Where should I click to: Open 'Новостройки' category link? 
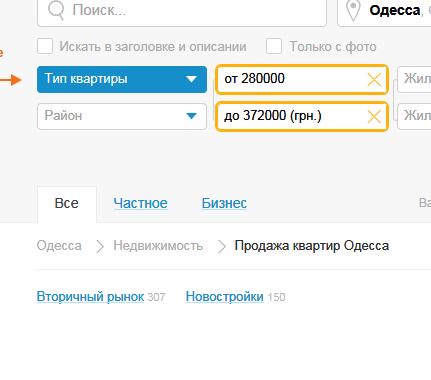pyautogui.click(x=225, y=297)
